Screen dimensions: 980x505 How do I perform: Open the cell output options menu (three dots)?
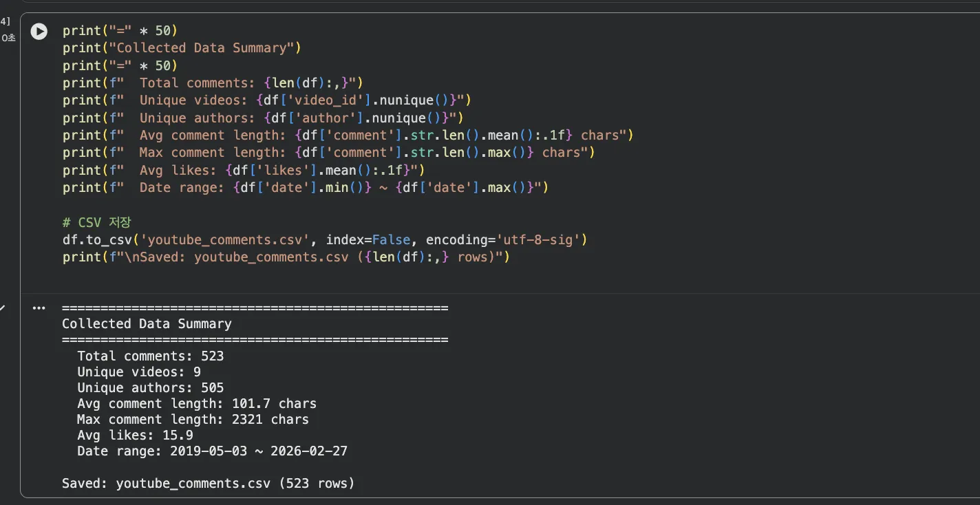point(39,308)
